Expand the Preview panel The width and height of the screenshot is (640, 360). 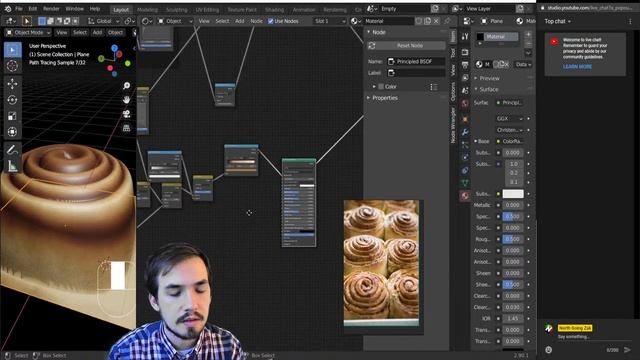click(489, 78)
